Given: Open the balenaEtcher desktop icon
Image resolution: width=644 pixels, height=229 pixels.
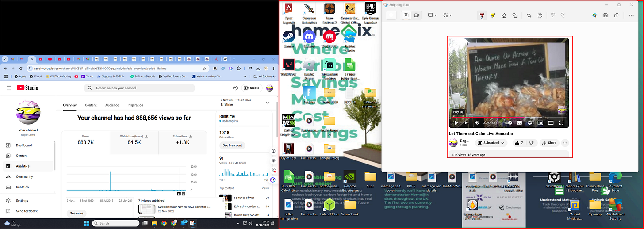Looking at the screenshot, I should (x=330, y=207).
